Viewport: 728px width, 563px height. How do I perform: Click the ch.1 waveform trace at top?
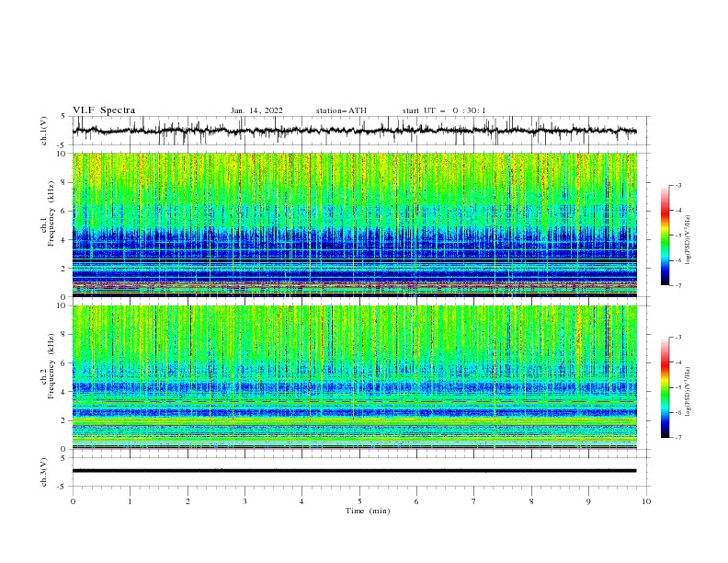tap(354, 131)
